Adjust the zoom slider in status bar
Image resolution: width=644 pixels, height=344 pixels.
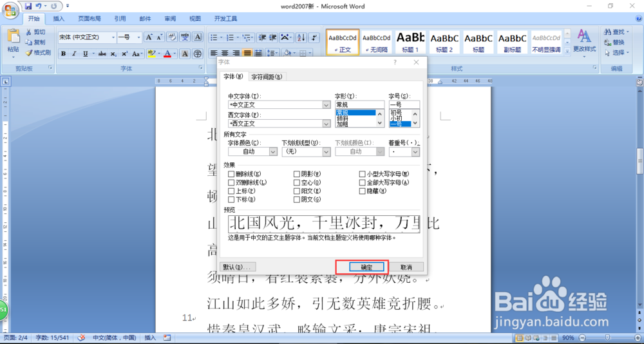pyautogui.click(x=607, y=338)
